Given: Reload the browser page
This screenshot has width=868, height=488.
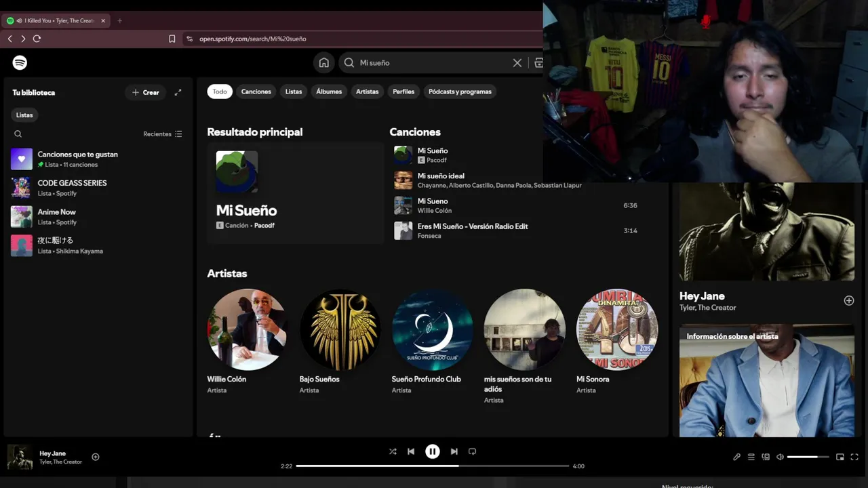Looking at the screenshot, I should point(37,39).
